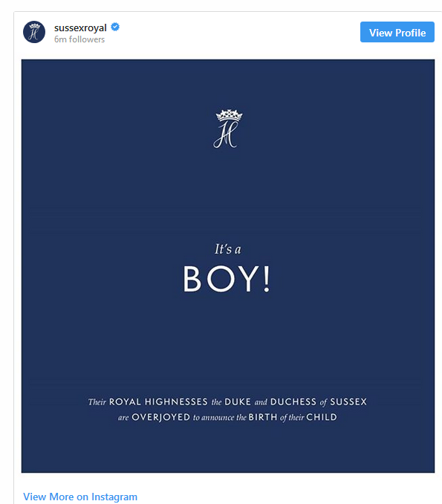Click the italic "It's a" text
The image size is (442, 504).
(x=228, y=249)
